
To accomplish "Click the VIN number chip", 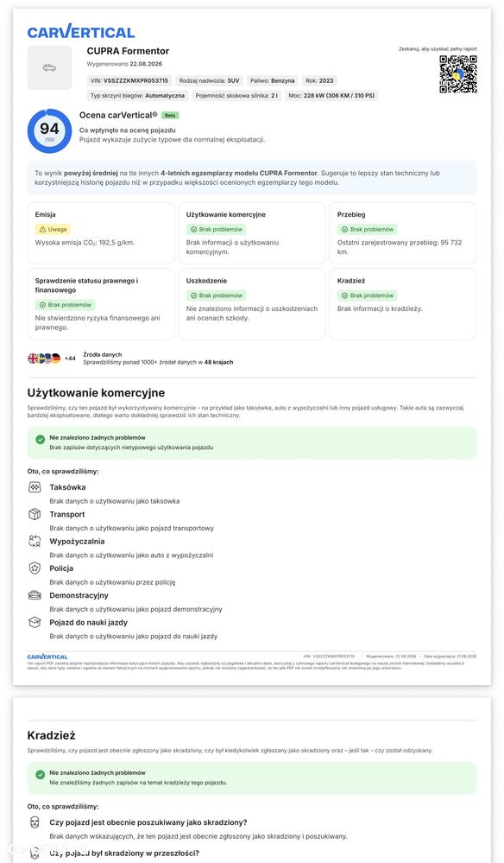I will click(x=129, y=80).
